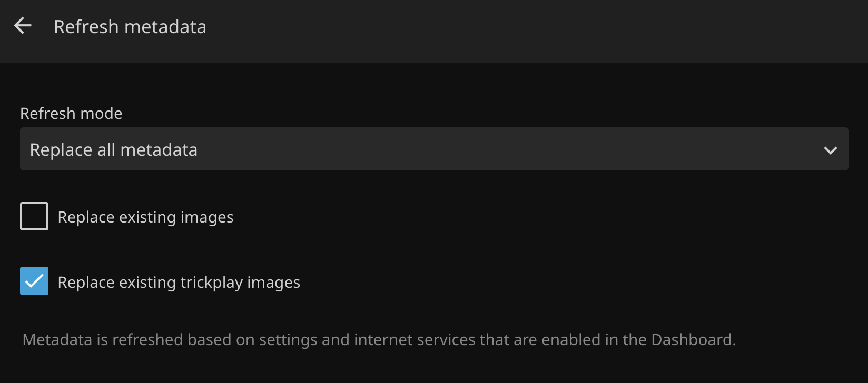Screen dimensions: 868x383
Task: Click the 'Replace all metadata' selection
Action: click(x=114, y=150)
